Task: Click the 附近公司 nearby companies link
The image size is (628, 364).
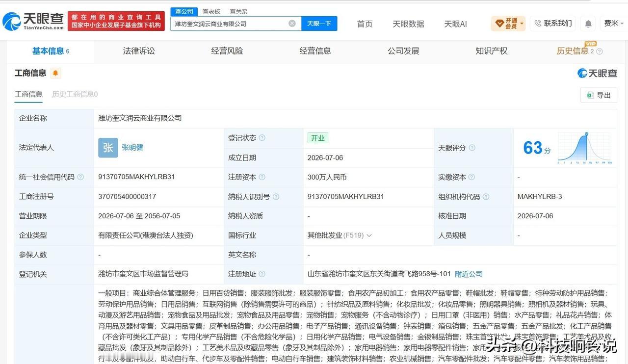Action: click(469, 274)
